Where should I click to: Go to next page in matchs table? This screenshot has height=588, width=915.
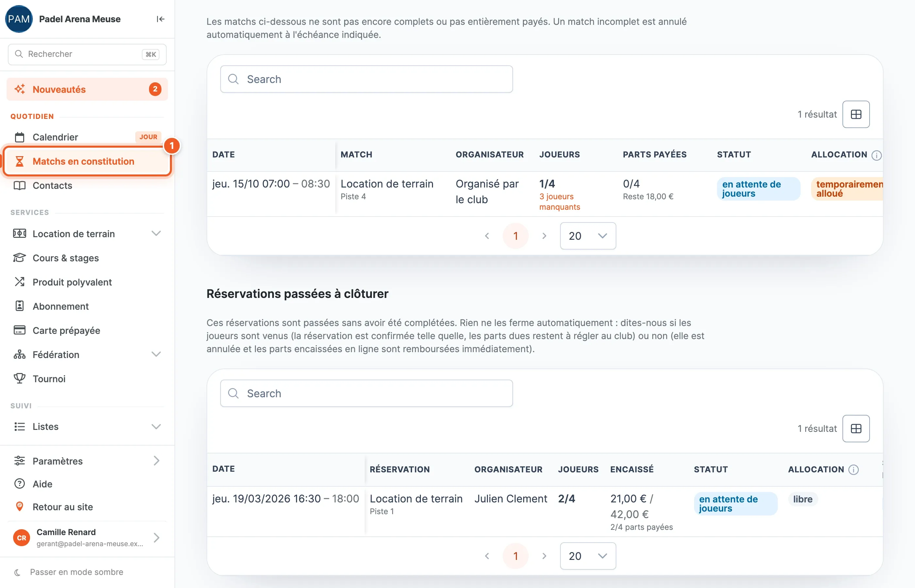[544, 236]
